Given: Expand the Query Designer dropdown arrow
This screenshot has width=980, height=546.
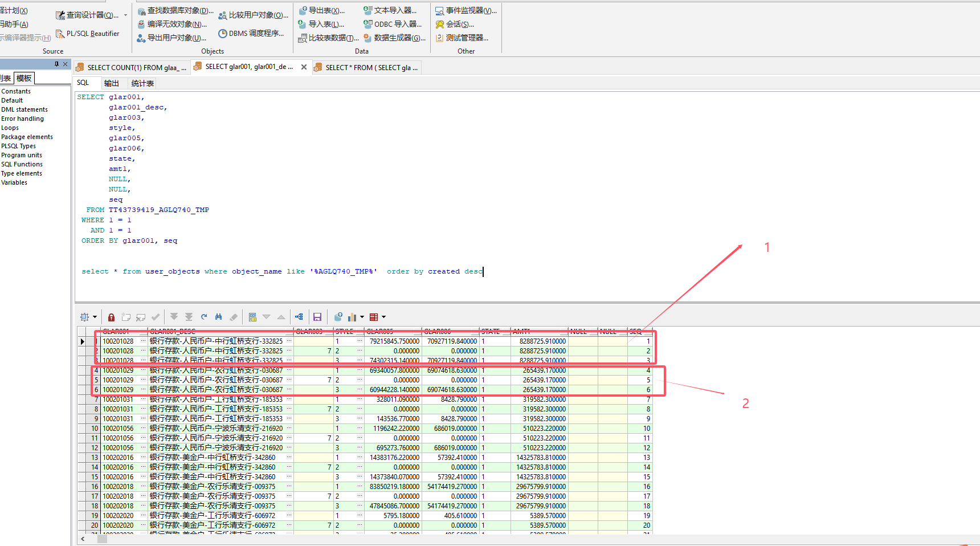Looking at the screenshot, I should [x=125, y=15].
